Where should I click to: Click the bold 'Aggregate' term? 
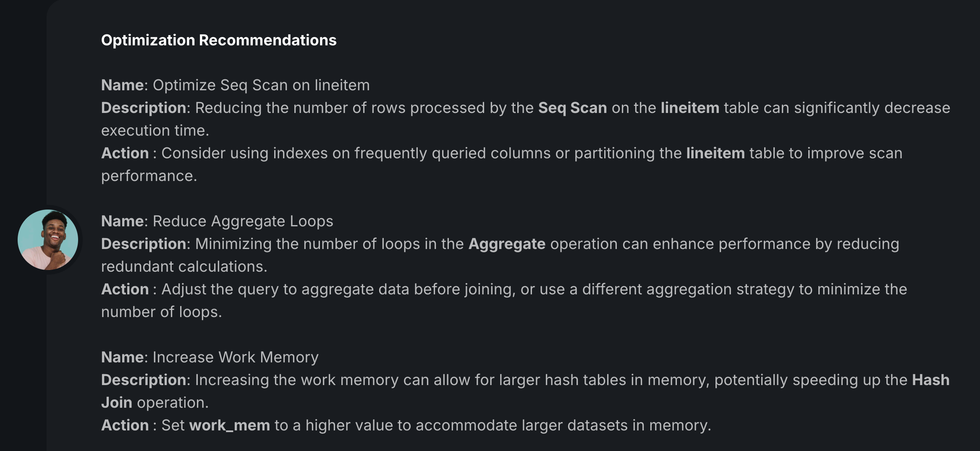[x=507, y=244]
